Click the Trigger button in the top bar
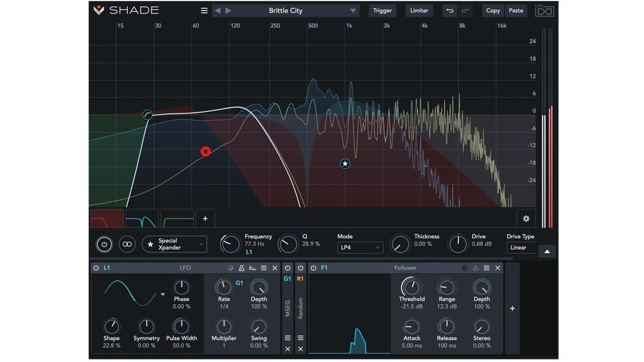The image size is (644, 362). click(382, 10)
